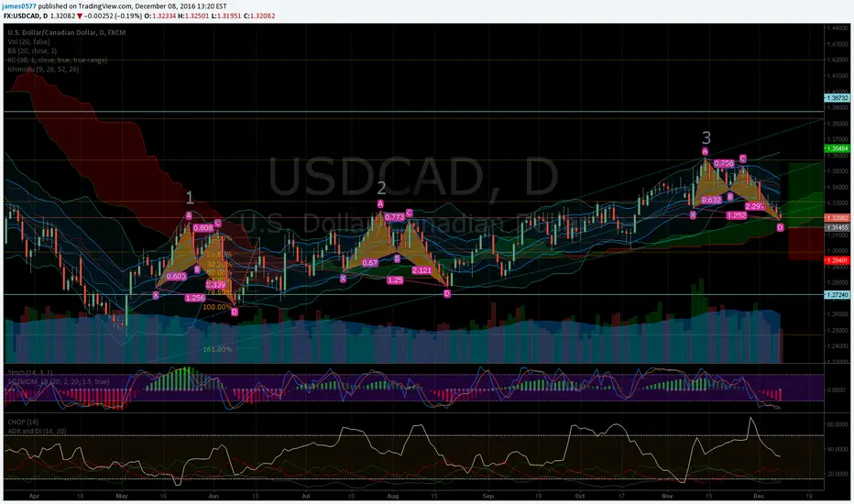Click the 2.339 ratio label

point(215,284)
